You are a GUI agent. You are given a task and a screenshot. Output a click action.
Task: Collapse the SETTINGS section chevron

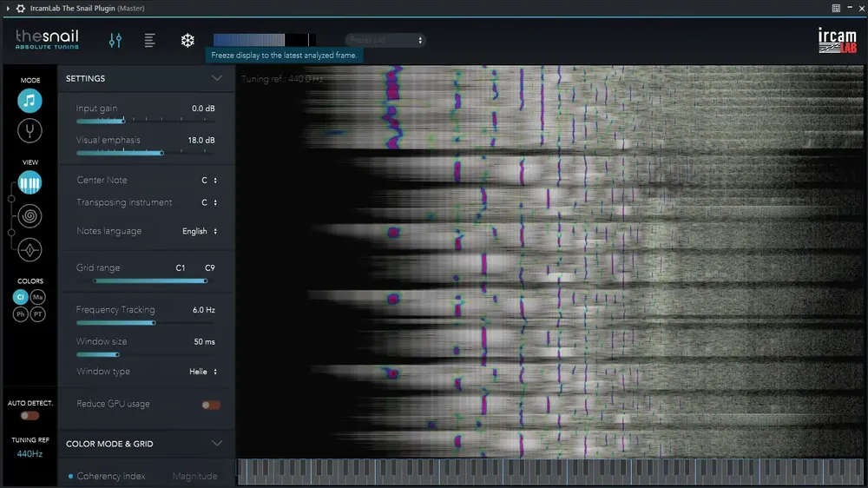pos(217,78)
